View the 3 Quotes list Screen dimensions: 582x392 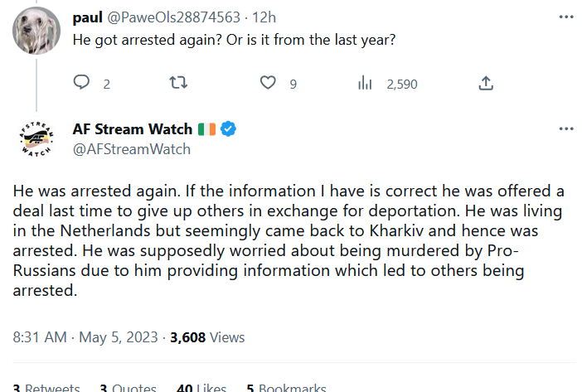tap(128, 387)
